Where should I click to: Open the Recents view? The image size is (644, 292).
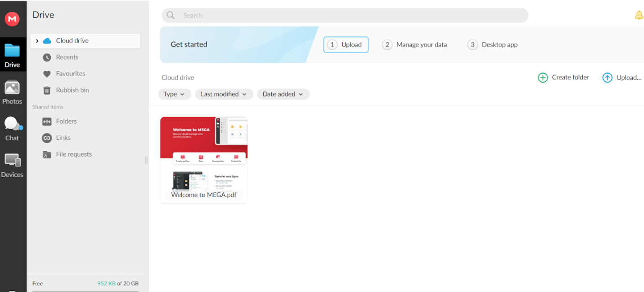[x=67, y=57]
